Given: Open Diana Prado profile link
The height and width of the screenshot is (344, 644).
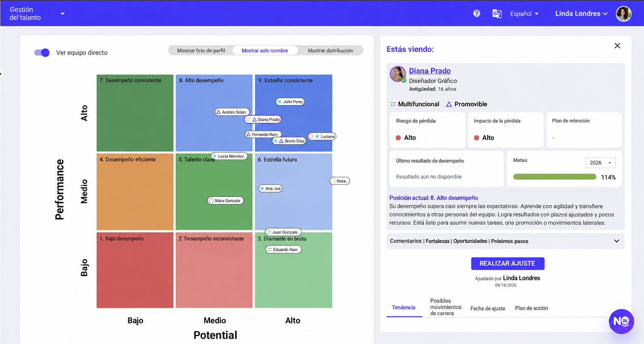Looking at the screenshot, I should [430, 71].
